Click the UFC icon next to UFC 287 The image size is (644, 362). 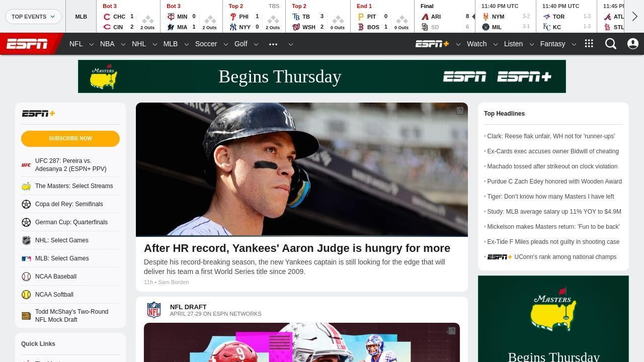click(x=26, y=165)
